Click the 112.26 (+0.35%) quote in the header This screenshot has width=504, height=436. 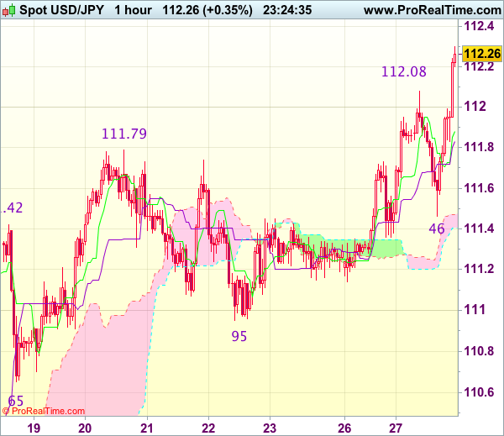click(207, 10)
